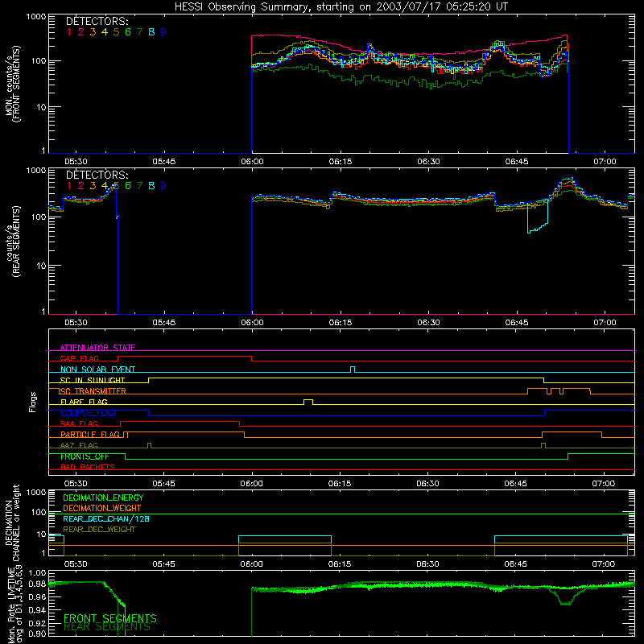
Task: Click the REAR_DEC_WEIGHT legend entry
Action: click(x=99, y=530)
